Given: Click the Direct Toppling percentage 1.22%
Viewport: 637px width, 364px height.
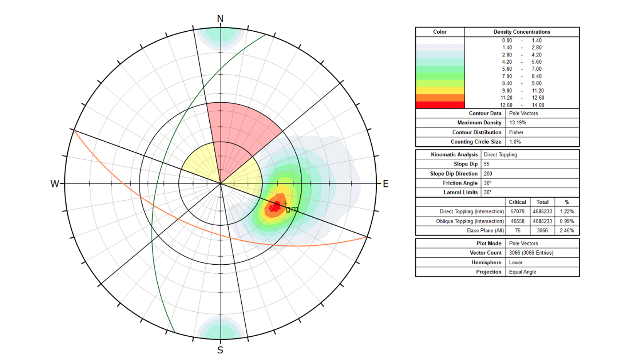Looking at the screenshot, I should 567,211.
